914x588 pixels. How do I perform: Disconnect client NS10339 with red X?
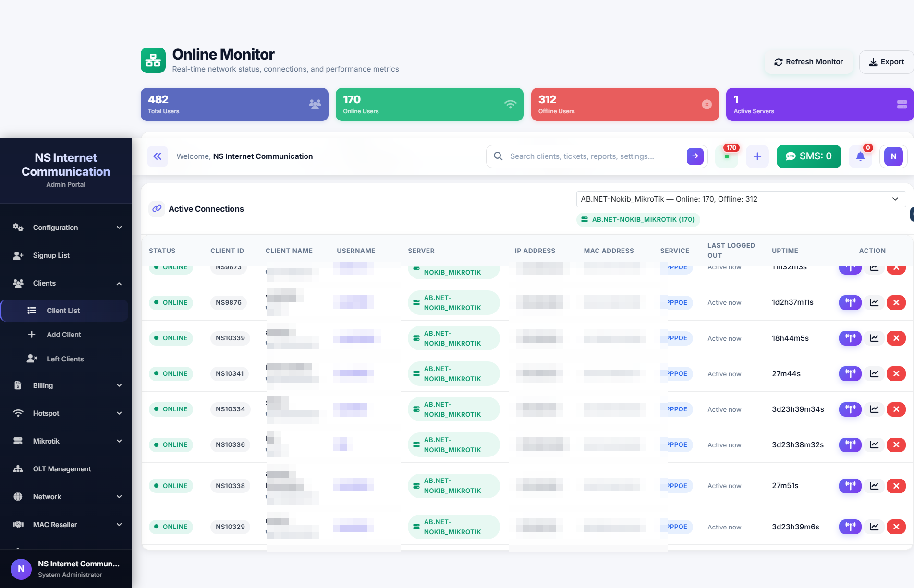point(896,338)
